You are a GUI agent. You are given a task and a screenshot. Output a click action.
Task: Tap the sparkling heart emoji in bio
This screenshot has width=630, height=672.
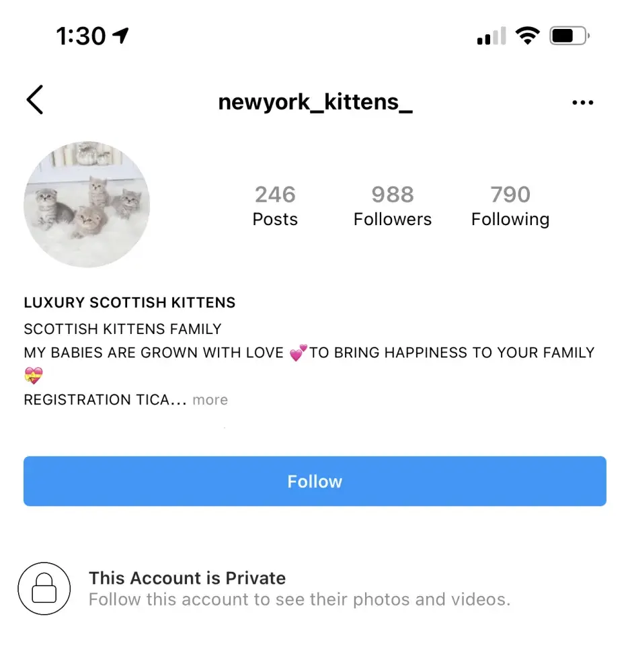tap(33, 376)
